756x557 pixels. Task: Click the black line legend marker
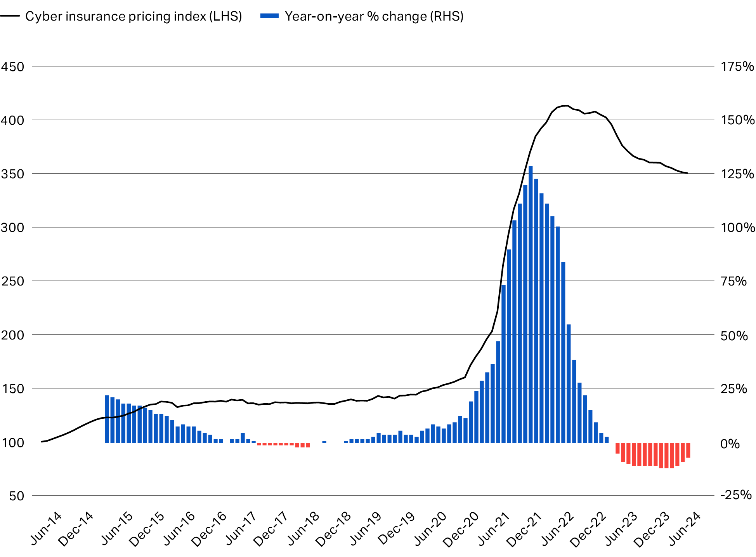(10, 16)
